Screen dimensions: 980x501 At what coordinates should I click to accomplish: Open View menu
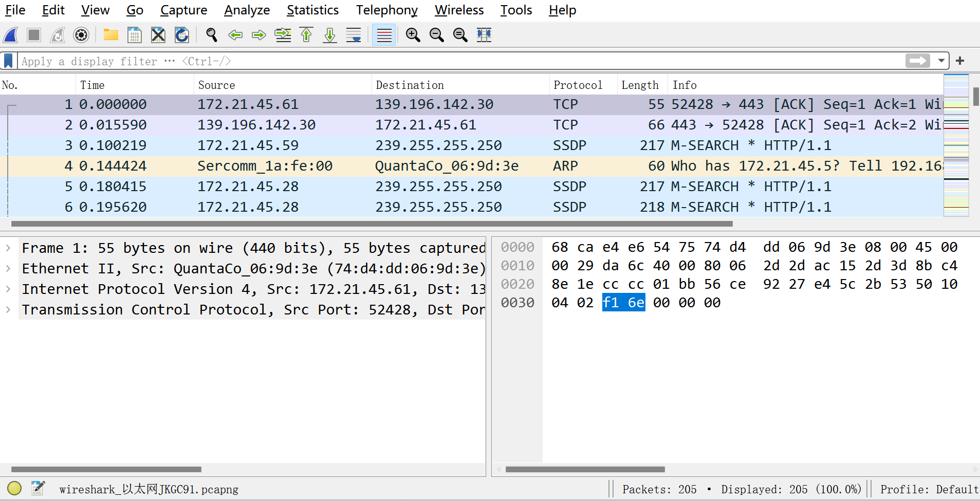click(x=95, y=10)
